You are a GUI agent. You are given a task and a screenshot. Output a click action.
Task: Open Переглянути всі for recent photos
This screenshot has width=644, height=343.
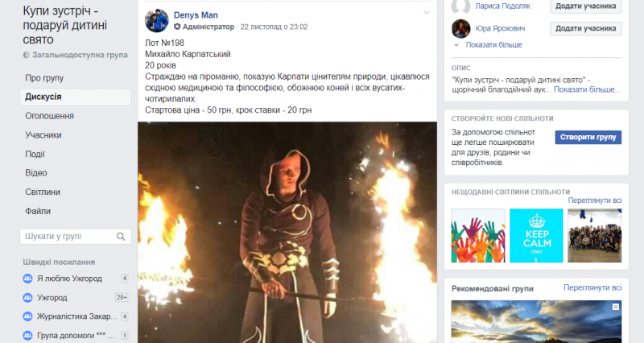point(595,200)
